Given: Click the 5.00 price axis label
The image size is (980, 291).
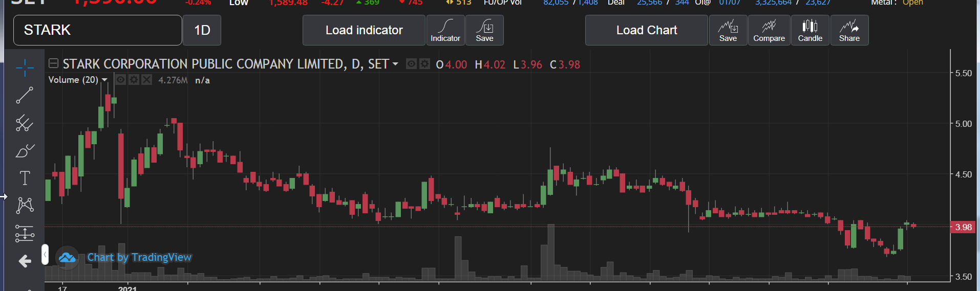Looking at the screenshot, I should click(x=964, y=124).
